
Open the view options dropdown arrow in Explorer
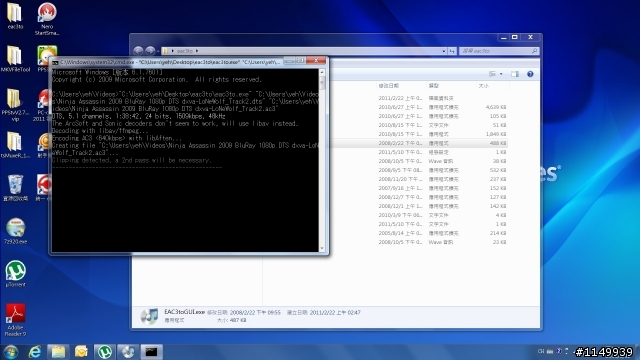[x=501, y=74]
